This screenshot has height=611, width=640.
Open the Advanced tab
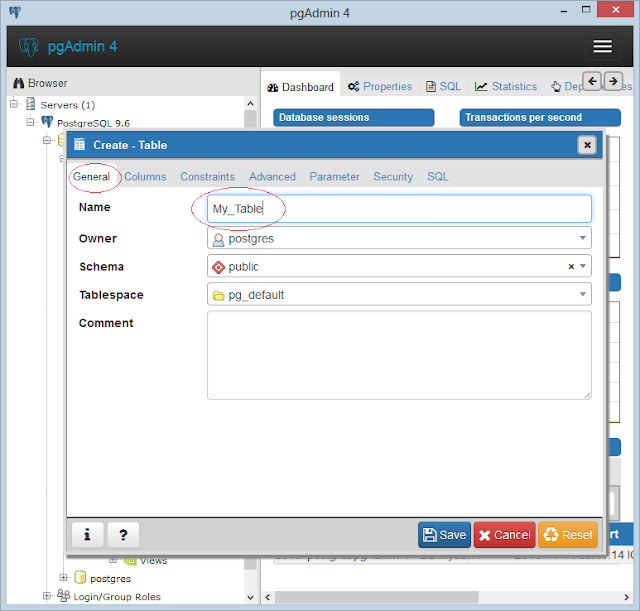click(273, 177)
